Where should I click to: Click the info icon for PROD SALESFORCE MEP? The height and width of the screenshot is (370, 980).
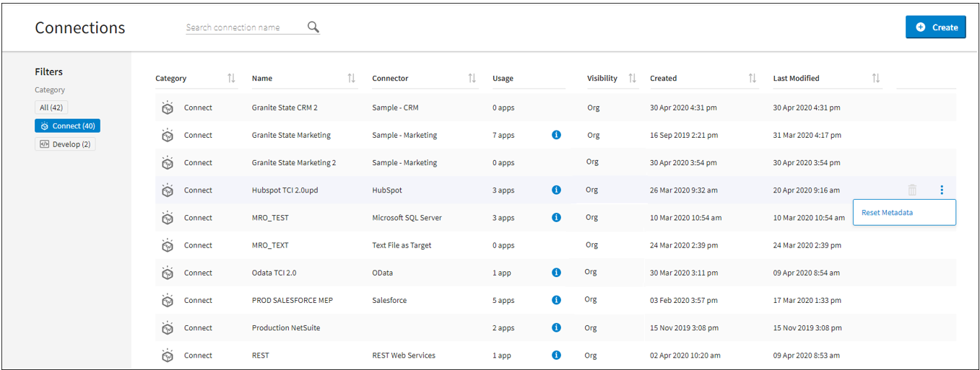pyautogui.click(x=556, y=300)
